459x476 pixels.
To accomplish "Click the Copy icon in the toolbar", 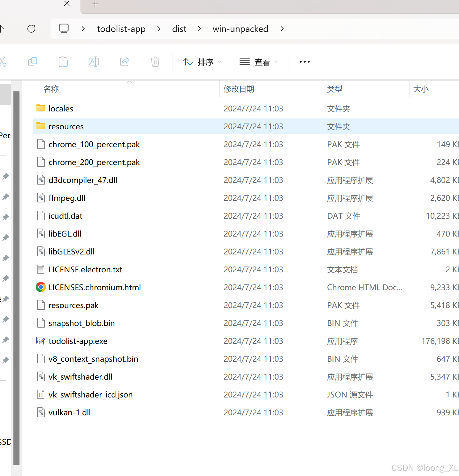I will tap(33, 62).
